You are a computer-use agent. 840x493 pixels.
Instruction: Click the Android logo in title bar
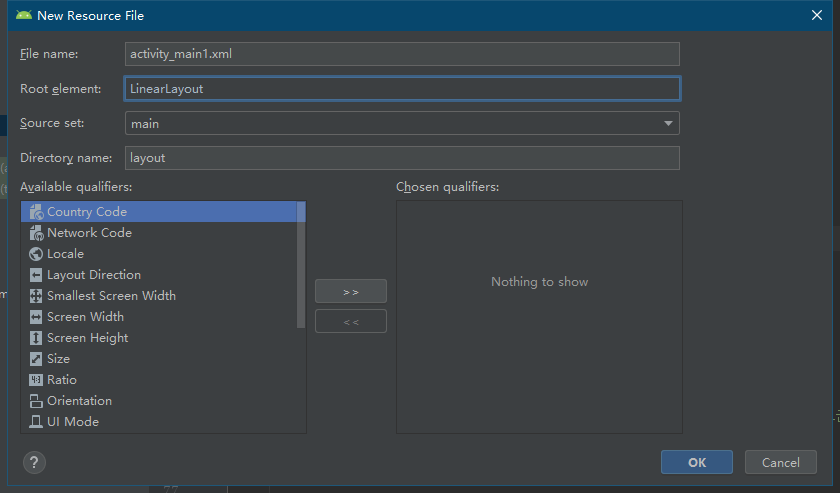click(24, 15)
